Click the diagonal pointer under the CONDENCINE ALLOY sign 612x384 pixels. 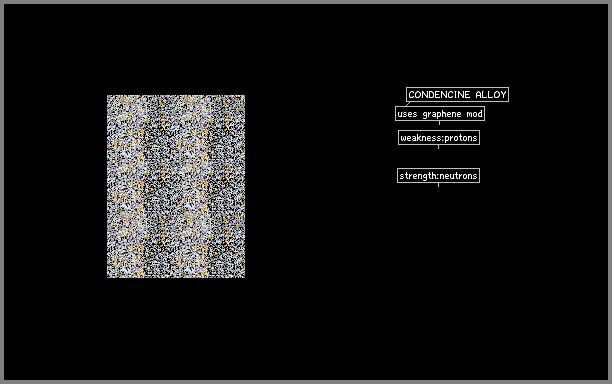(x=408, y=104)
